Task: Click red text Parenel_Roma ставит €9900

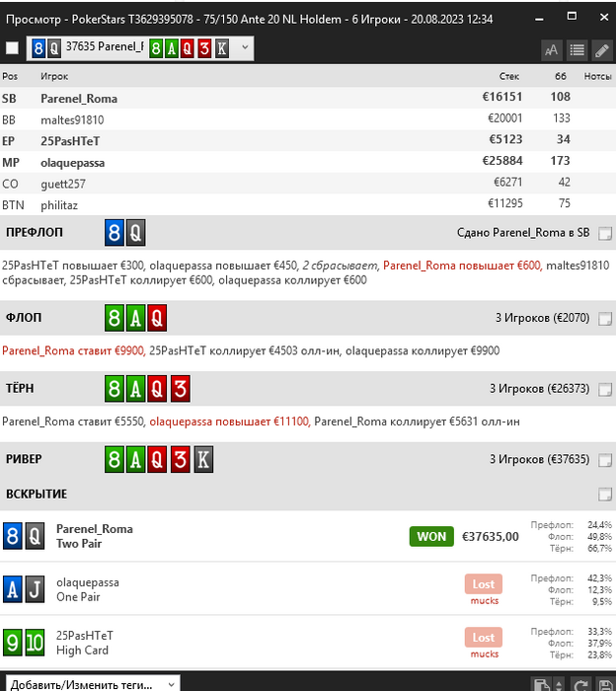Action: point(74,350)
